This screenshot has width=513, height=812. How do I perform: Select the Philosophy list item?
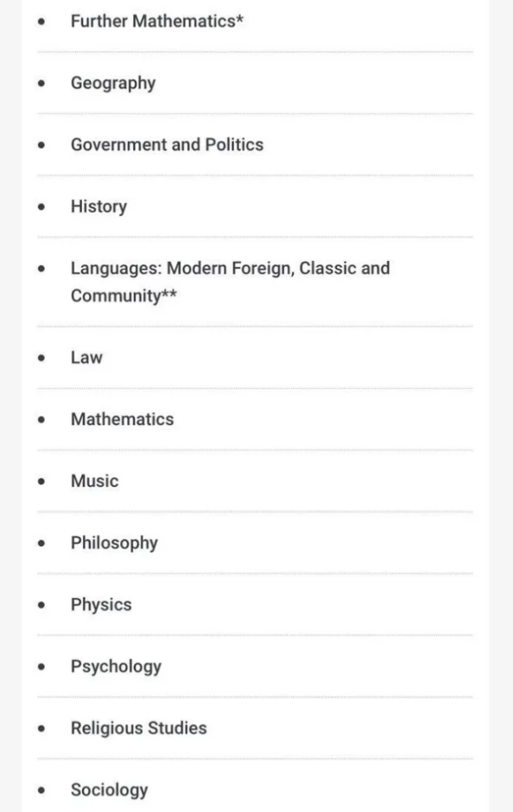coord(114,543)
